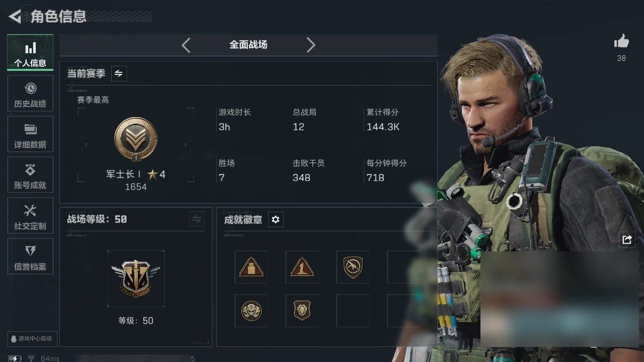Image resolution: width=644 pixels, height=362 pixels.
Task: Select the first pyramid achievement badge
Action: [x=251, y=267]
